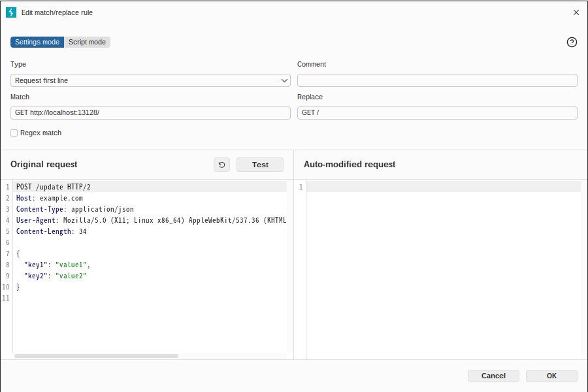Cancel the rule editing dialog
Viewport: 588px width, 392px height.
(493, 376)
